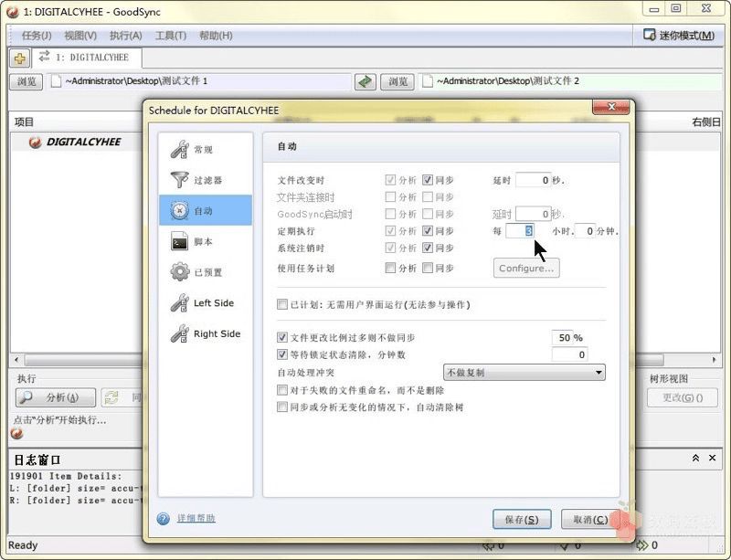Open the Left Side wrench icon
This screenshot has width=731, height=560.
pyautogui.click(x=179, y=302)
